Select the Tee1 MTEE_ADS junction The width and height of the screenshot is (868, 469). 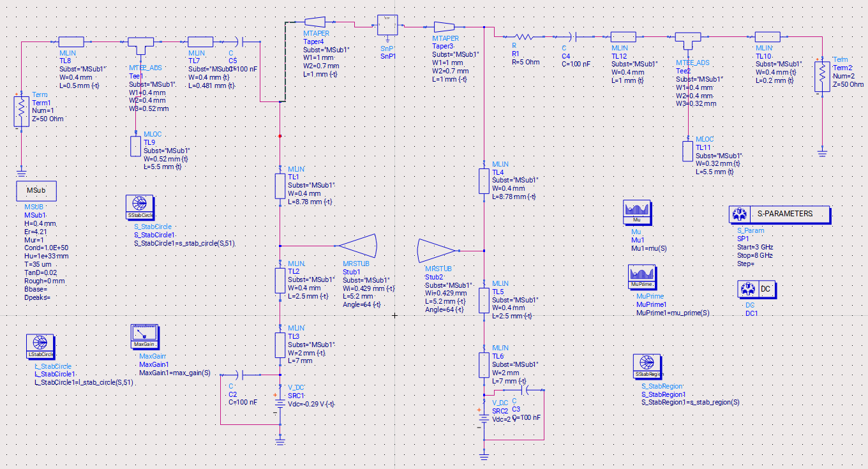[x=141, y=45]
